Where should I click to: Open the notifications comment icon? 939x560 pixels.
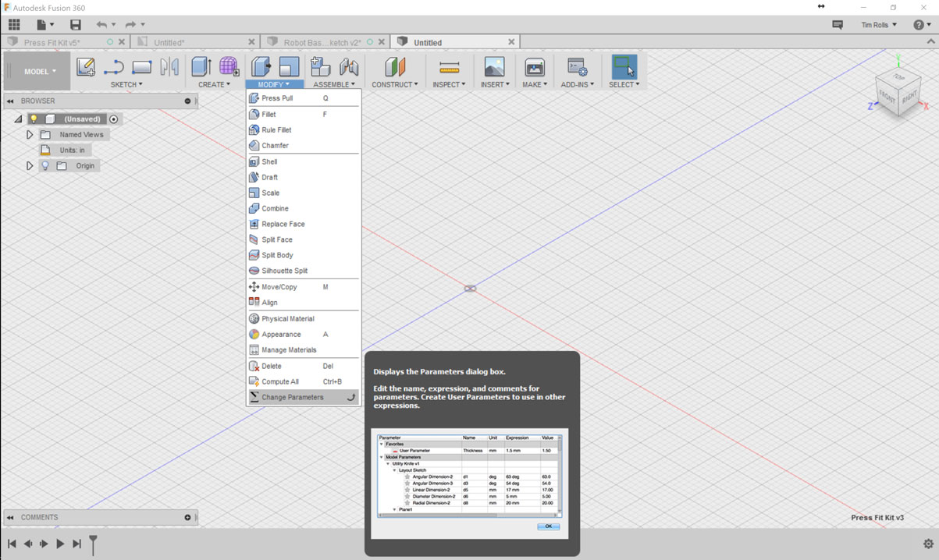point(838,25)
